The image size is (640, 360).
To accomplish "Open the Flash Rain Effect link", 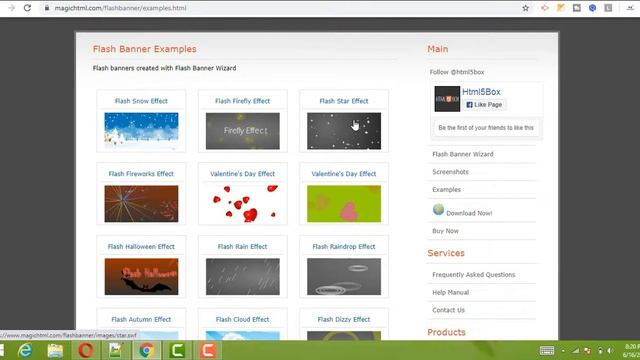I will [x=242, y=247].
